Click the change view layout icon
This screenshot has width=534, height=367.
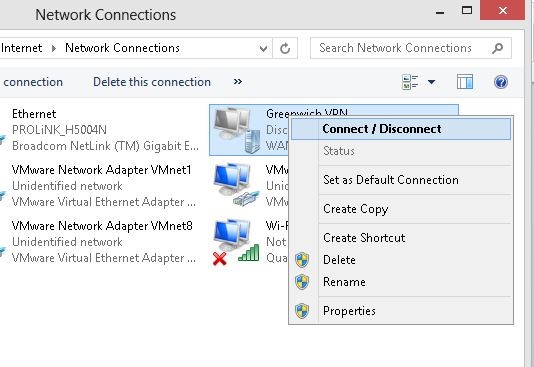point(410,82)
